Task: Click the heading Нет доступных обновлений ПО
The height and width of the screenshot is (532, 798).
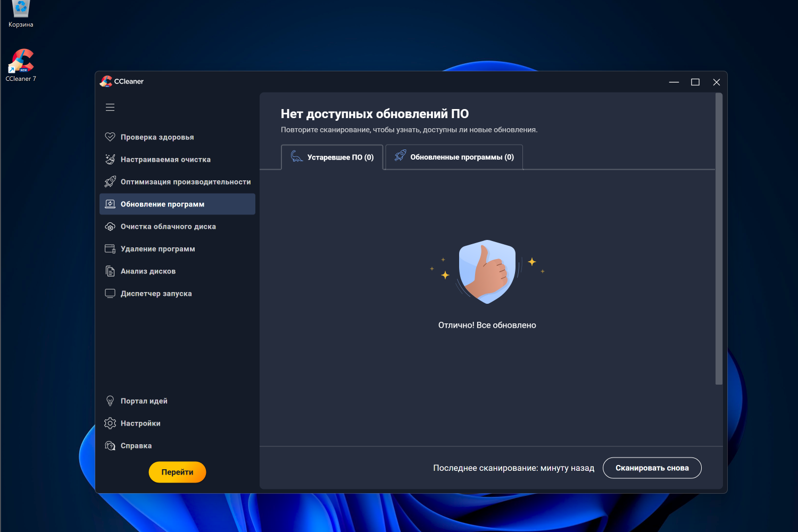Action: 375,114
